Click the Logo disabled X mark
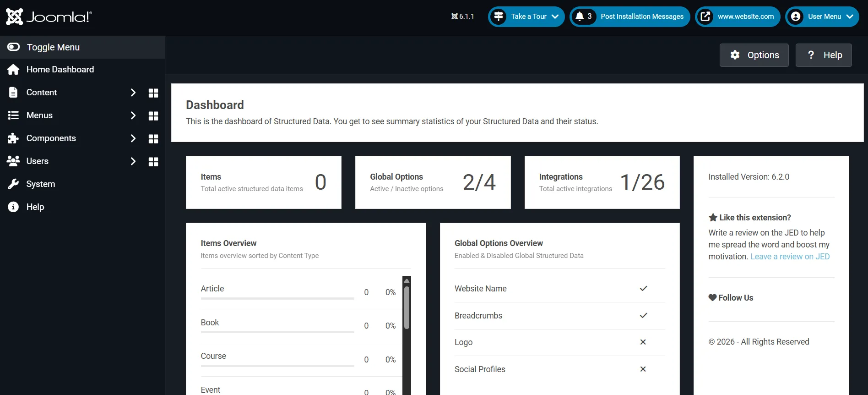Viewport: 868px width, 395px height. pyautogui.click(x=643, y=342)
